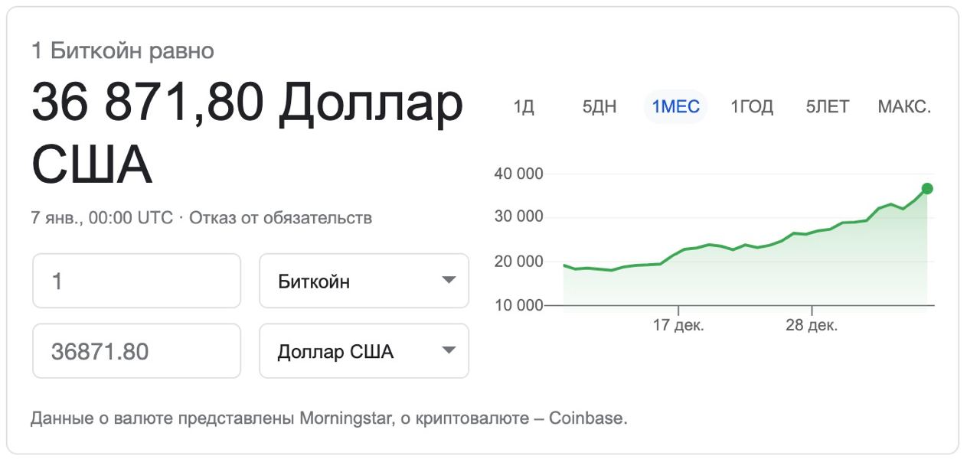Switch to the 5ЛЕТ time range
The width and height of the screenshot is (980, 462).
[828, 106]
